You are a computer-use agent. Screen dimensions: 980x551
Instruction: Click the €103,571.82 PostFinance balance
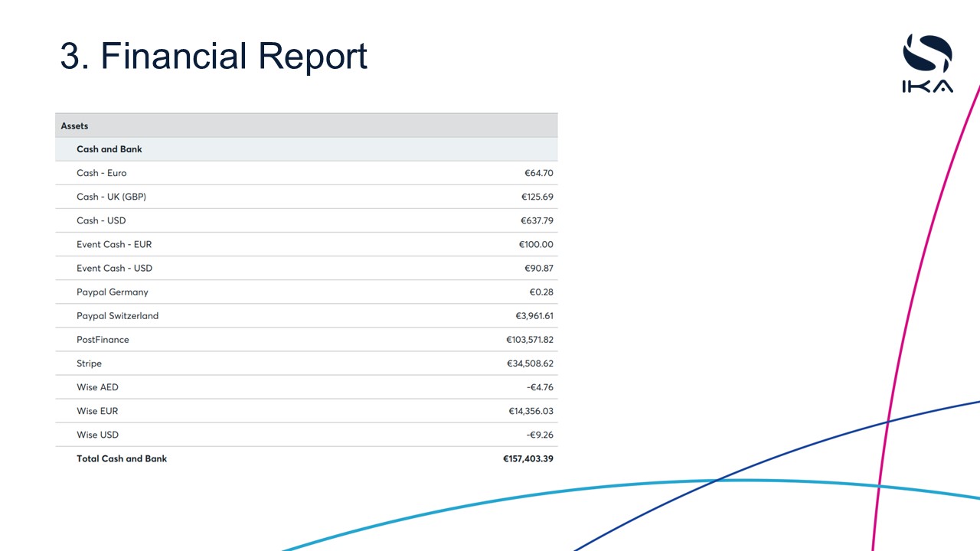529,339
